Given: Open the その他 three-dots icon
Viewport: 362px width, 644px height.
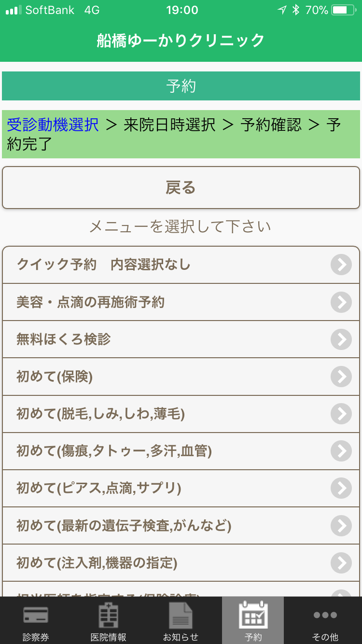Looking at the screenshot, I should 325,616.
